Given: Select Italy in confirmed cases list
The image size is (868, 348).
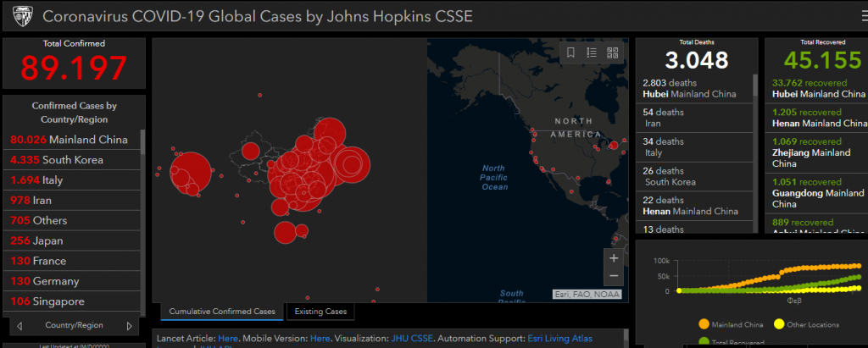Looking at the screenshot, I should pos(37,180).
